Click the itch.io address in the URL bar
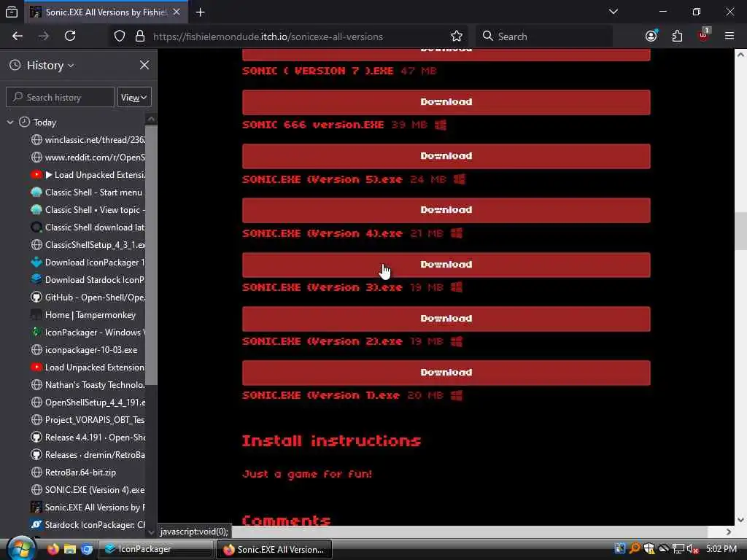 point(268,36)
